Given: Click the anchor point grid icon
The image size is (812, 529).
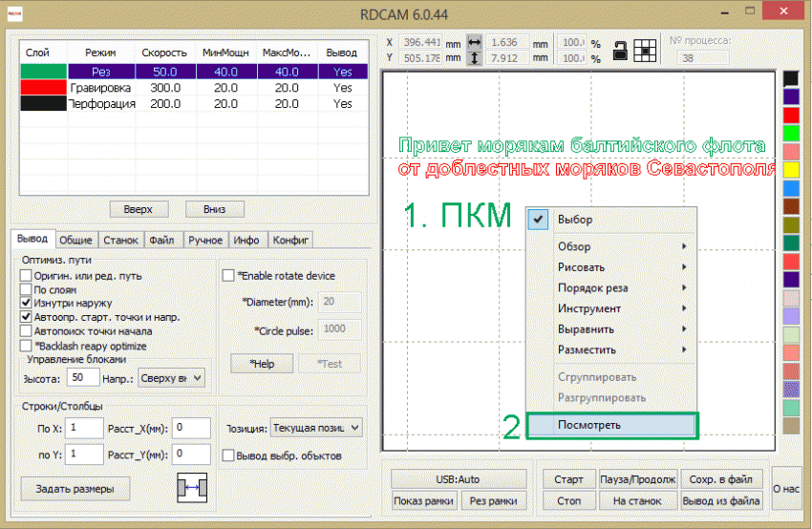Looking at the screenshot, I should coord(646,51).
